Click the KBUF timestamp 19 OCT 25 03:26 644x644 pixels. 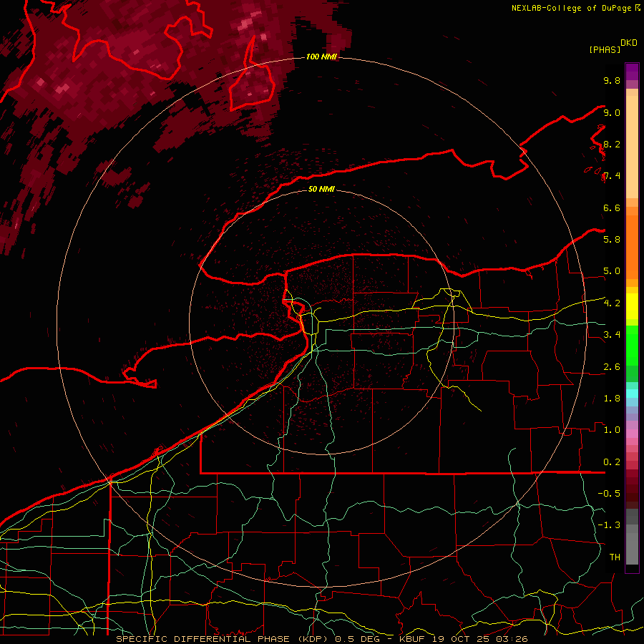click(462, 638)
